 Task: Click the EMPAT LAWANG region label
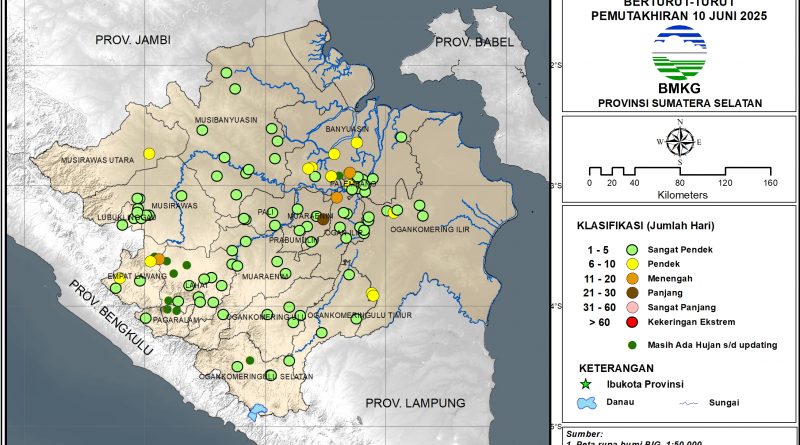click(137, 276)
